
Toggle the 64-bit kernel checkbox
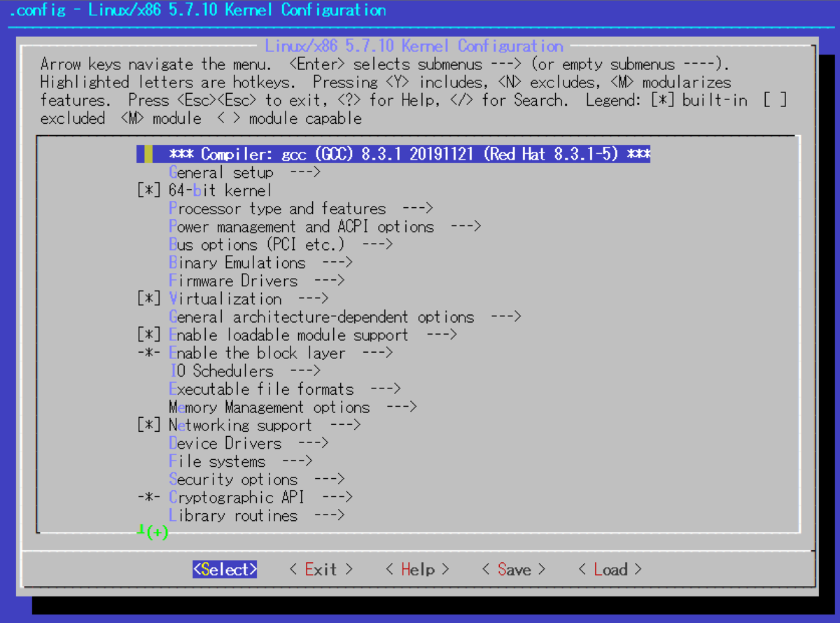[x=149, y=190]
